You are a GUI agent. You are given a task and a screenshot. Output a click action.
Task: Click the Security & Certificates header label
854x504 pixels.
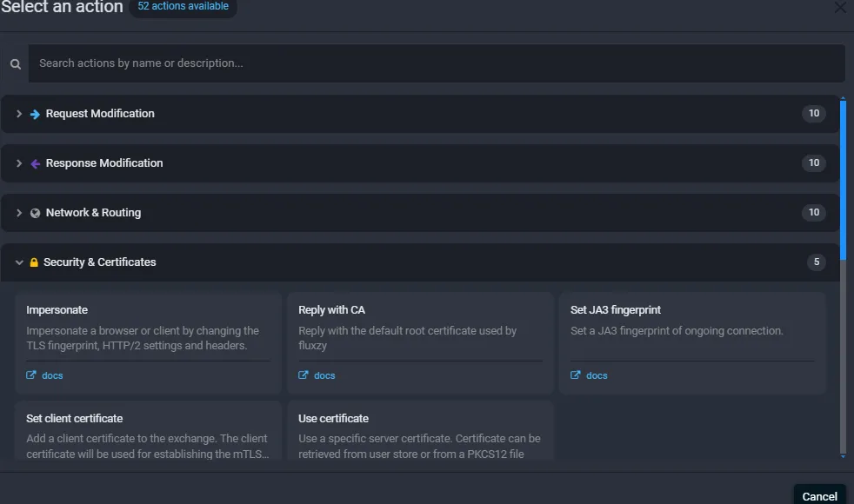[x=100, y=262]
